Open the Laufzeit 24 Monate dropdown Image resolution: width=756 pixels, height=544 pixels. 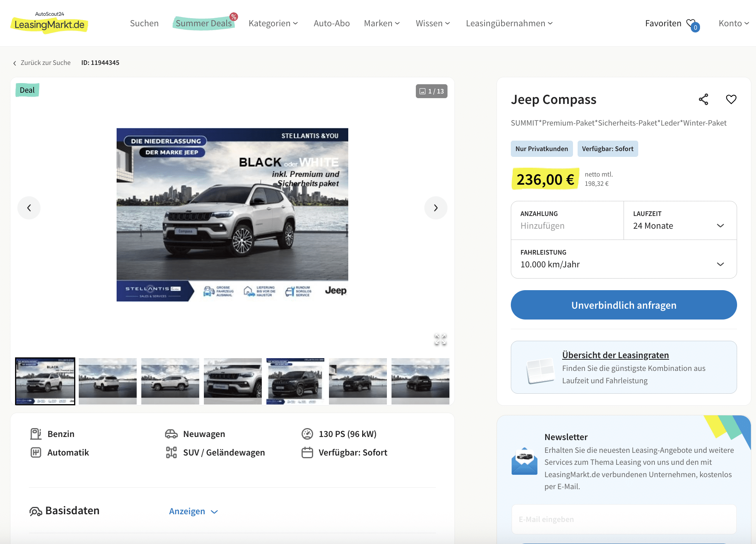coord(680,220)
